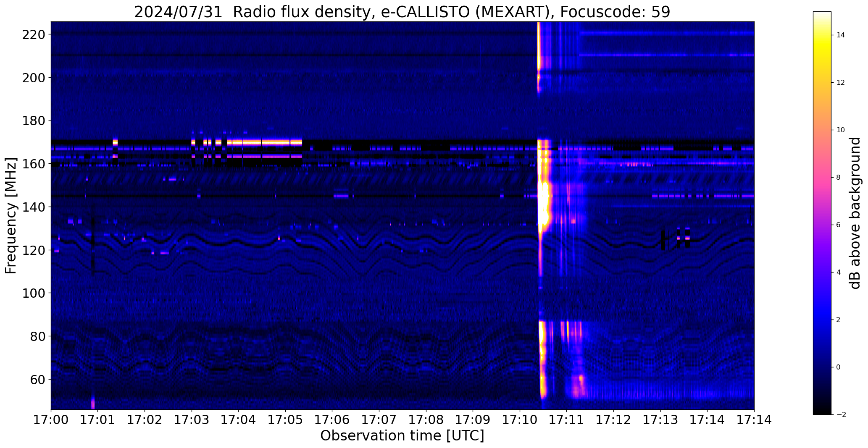Click the 17:12 time tick label

click(x=613, y=420)
